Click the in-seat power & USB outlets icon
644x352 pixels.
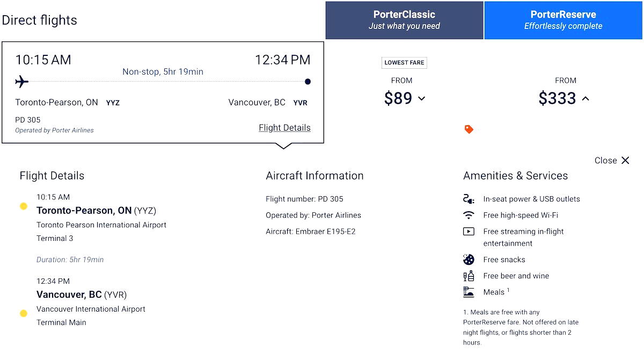(x=469, y=198)
